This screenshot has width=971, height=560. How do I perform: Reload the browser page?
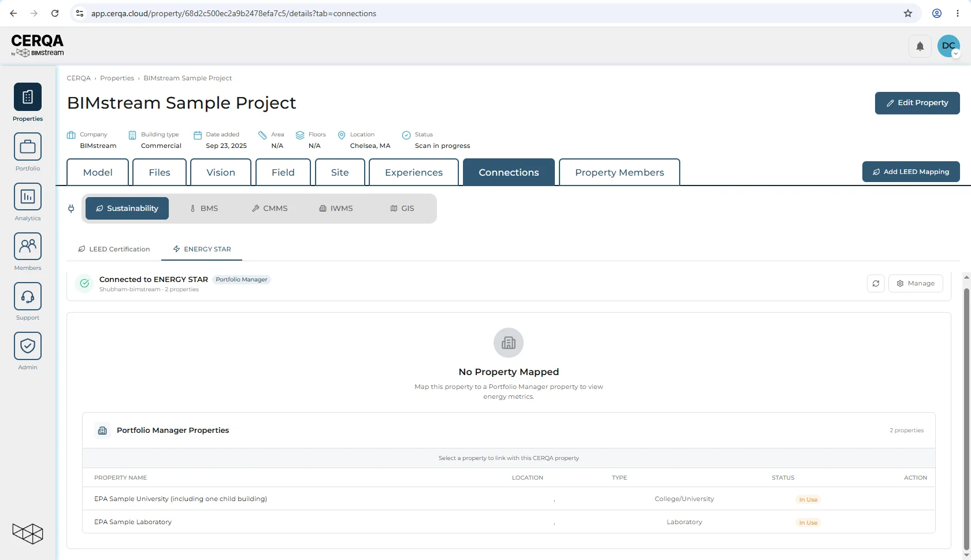pos(55,13)
